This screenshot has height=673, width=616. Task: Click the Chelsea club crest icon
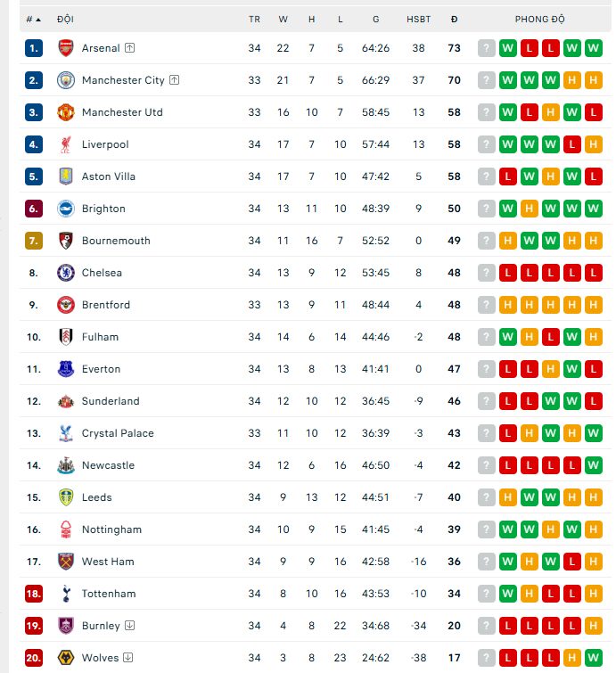click(x=66, y=273)
